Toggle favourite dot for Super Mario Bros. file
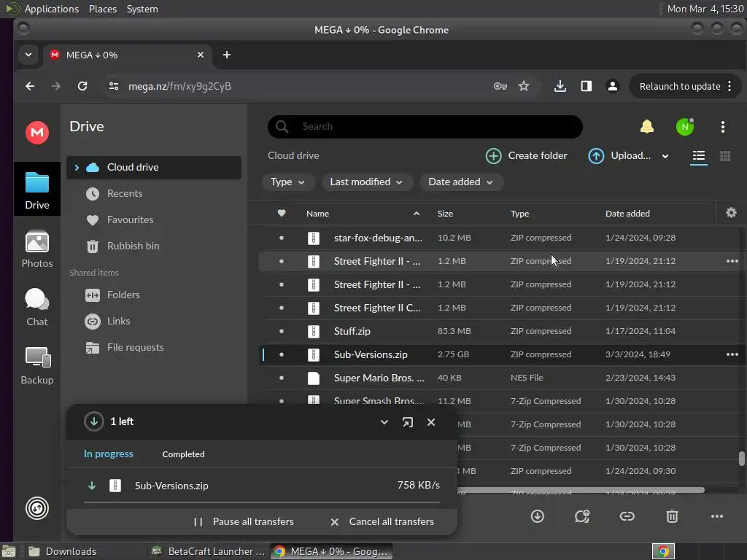747x560 pixels. click(x=282, y=378)
